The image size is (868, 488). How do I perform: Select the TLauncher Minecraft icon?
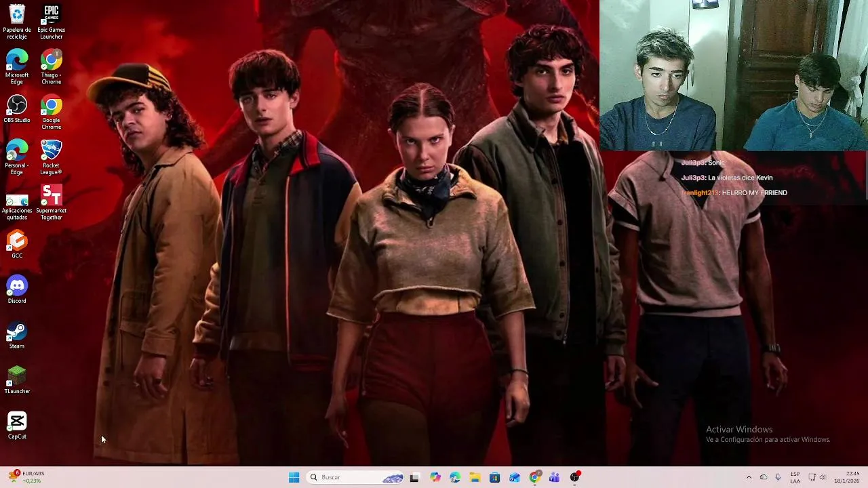click(x=17, y=380)
